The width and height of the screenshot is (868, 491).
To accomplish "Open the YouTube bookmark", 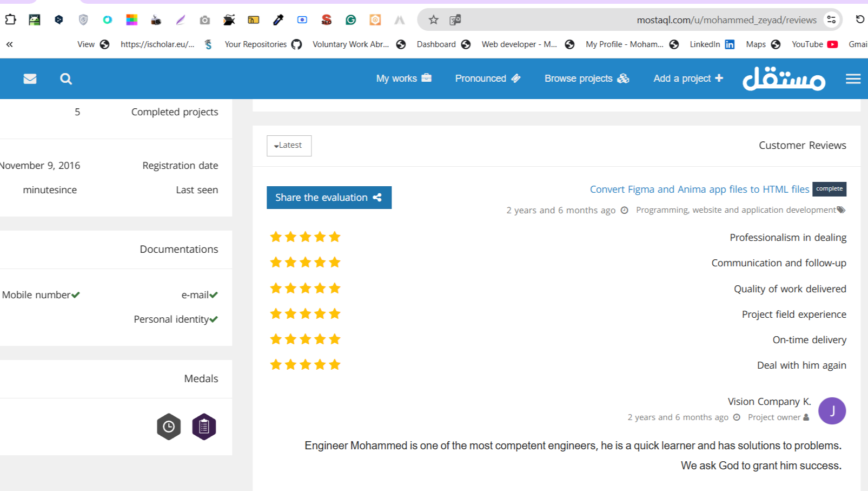I will click(x=814, y=44).
